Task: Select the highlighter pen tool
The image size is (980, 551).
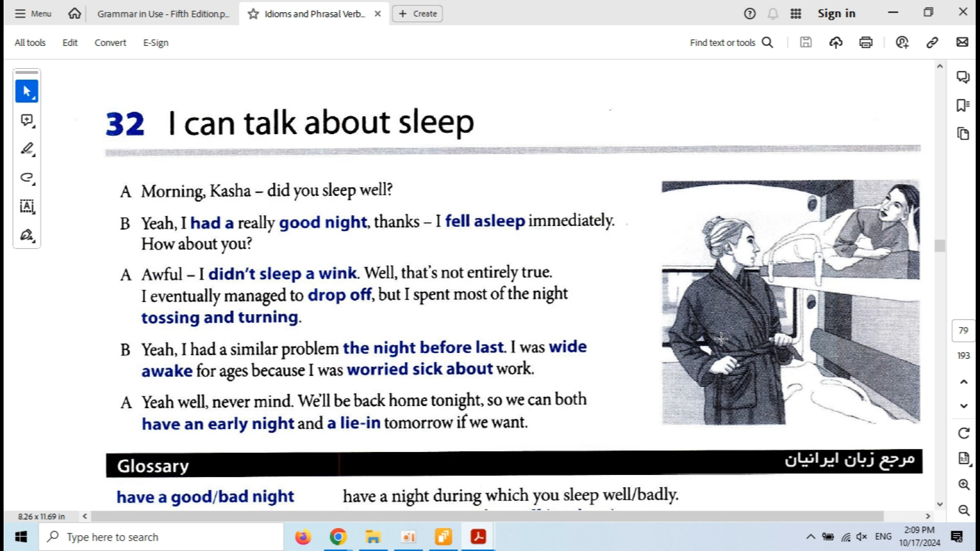Action: click(x=27, y=149)
